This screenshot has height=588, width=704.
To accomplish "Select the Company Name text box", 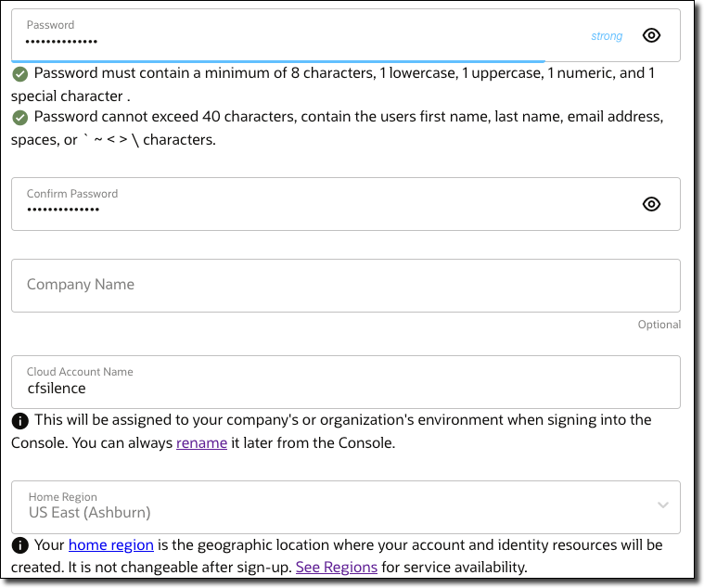I will coord(345,285).
